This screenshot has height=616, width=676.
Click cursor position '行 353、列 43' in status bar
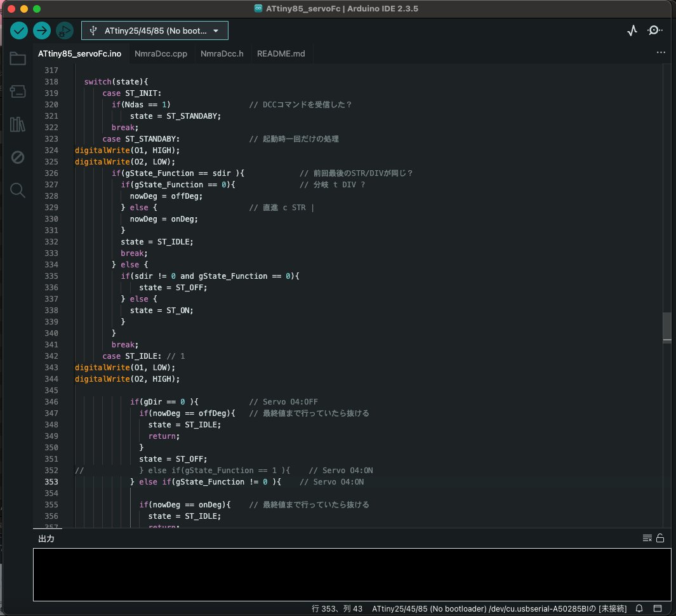point(337,608)
